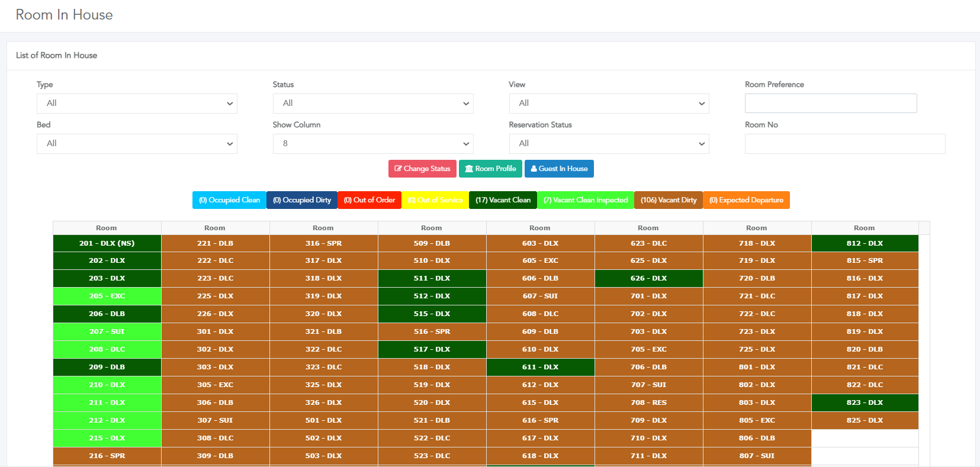This screenshot has height=467, width=980.
Task: Select room 718 - DLX
Action: pos(757,243)
